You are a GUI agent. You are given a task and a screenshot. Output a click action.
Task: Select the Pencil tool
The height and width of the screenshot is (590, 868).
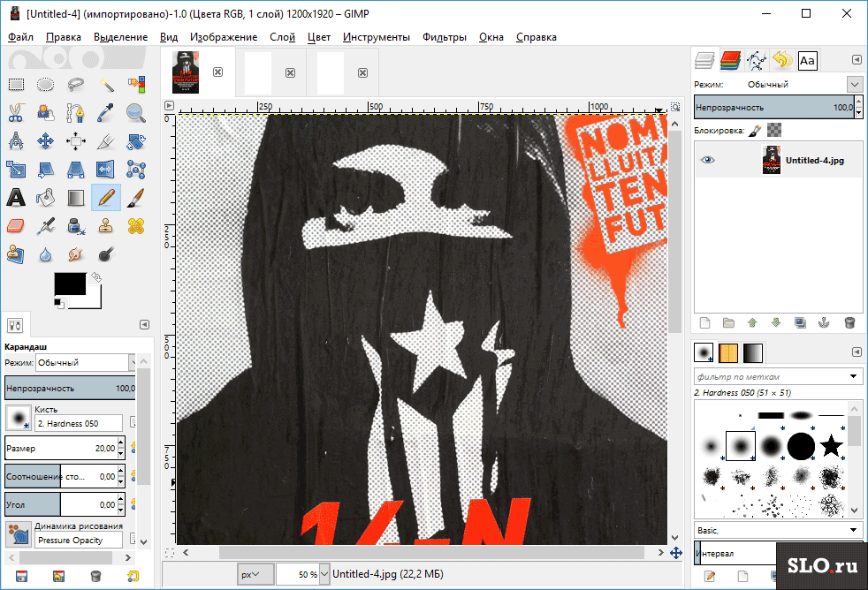(105, 198)
